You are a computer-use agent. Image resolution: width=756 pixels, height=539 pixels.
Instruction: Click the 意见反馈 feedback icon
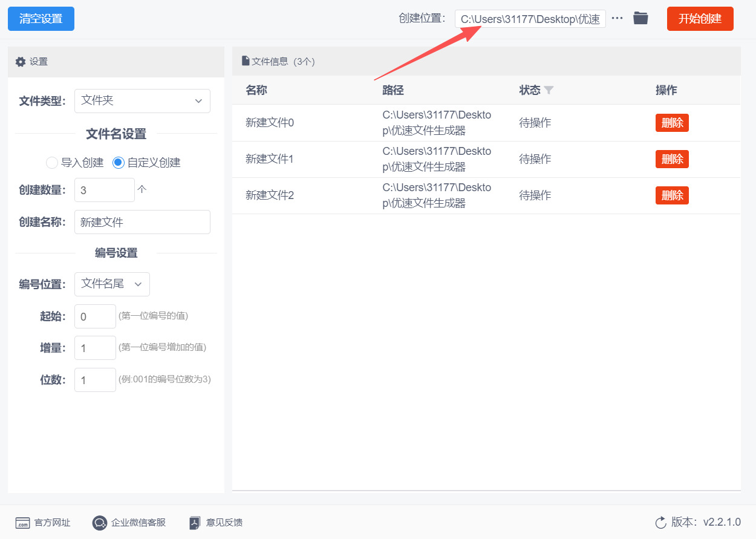point(195,523)
